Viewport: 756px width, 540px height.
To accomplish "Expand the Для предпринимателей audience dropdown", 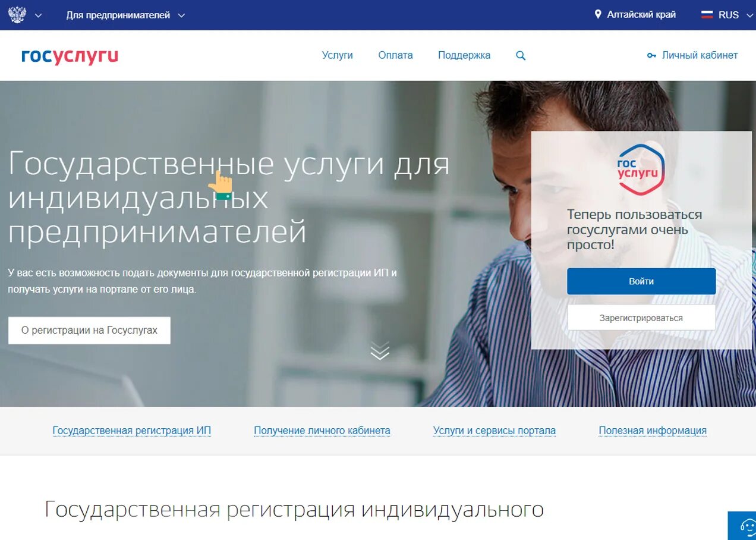I will (125, 15).
